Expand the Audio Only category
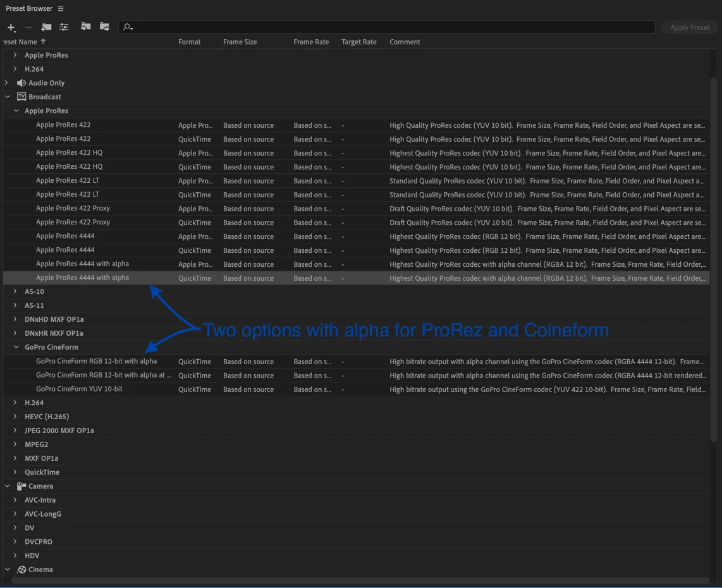This screenshot has height=588, width=722. click(6, 83)
